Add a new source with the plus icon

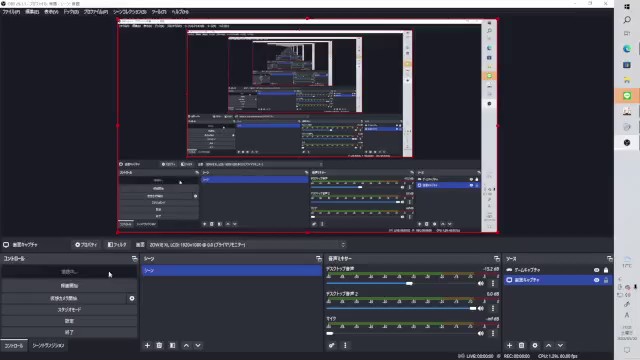click(x=509, y=345)
